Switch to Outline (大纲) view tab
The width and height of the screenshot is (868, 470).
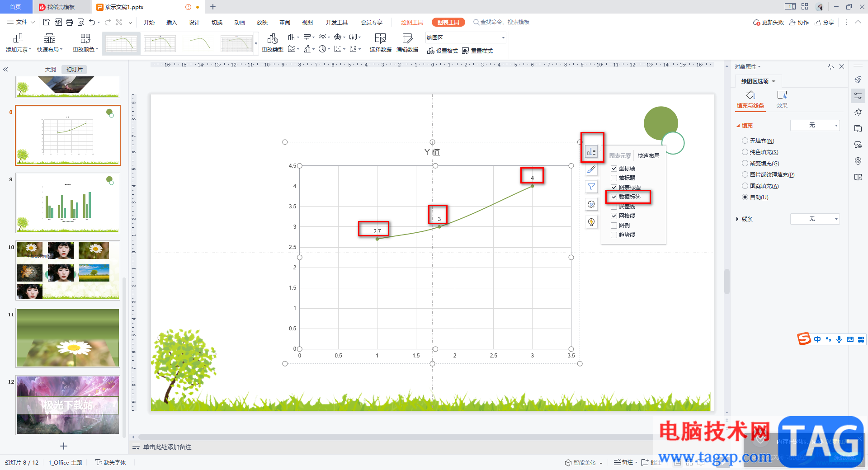pyautogui.click(x=51, y=70)
